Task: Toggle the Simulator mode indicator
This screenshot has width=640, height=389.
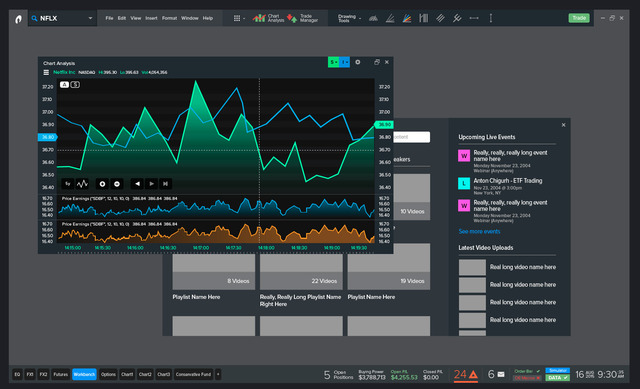Action: pyautogui.click(x=557, y=371)
